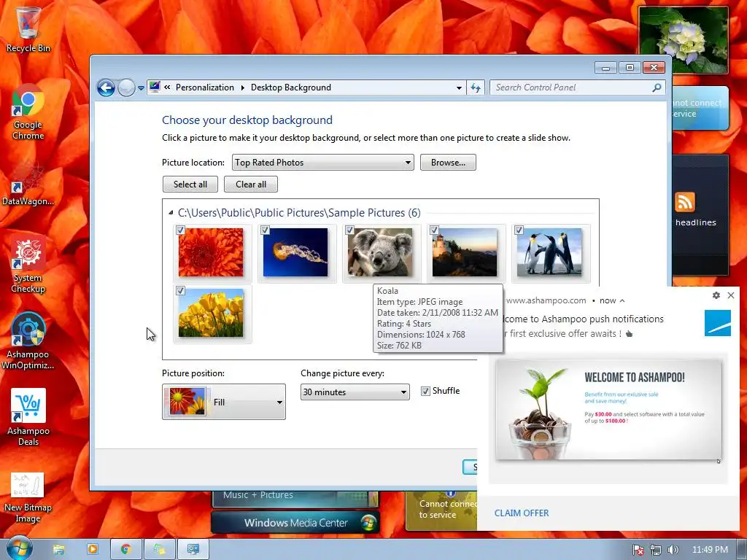The width and height of the screenshot is (747, 560).
Task: Click the Control Panel icon in address bar
Action: tap(155, 87)
